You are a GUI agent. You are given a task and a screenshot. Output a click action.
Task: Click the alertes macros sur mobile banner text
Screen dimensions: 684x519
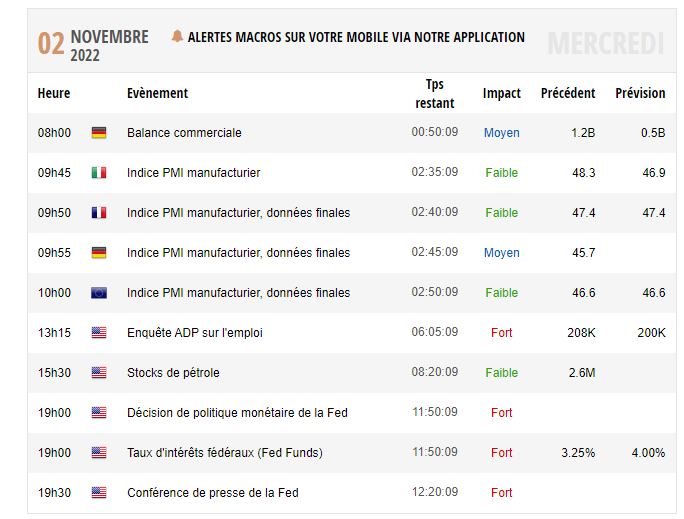click(356, 38)
